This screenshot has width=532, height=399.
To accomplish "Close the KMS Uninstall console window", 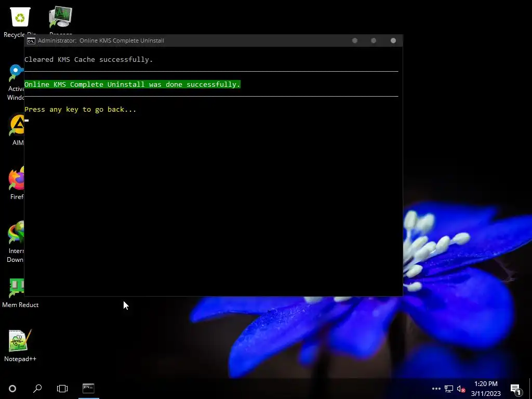I will click(393, 41).
